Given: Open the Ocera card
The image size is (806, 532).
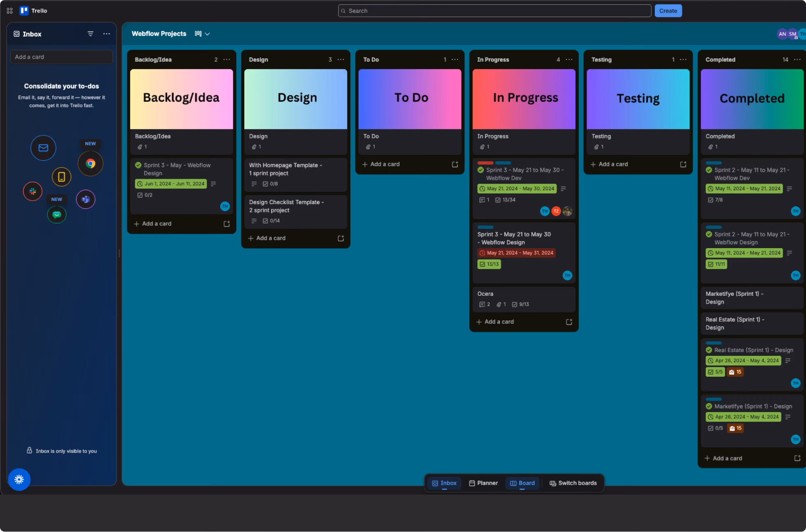Looking at the screenshot, I should [524, 299].
